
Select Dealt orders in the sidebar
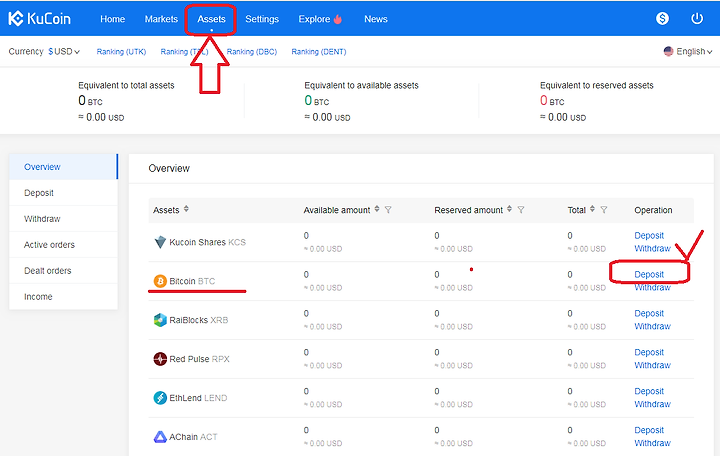63,270
